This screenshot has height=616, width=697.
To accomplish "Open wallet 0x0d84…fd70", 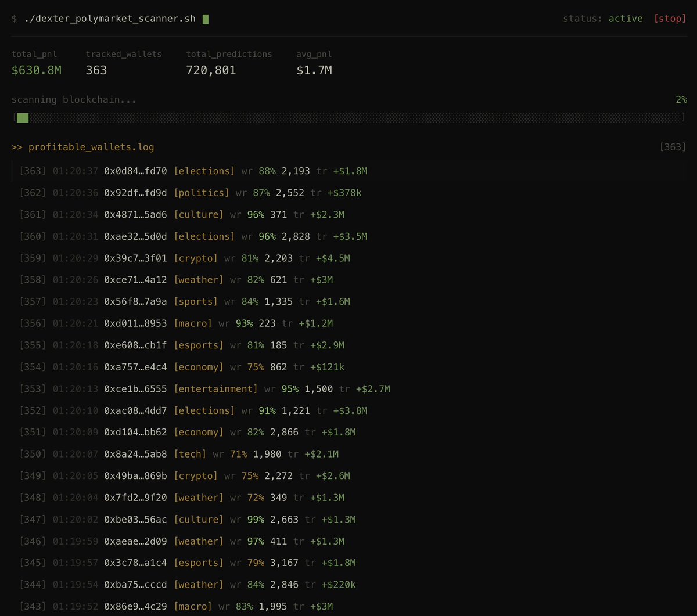I will [x=135, y=171].
